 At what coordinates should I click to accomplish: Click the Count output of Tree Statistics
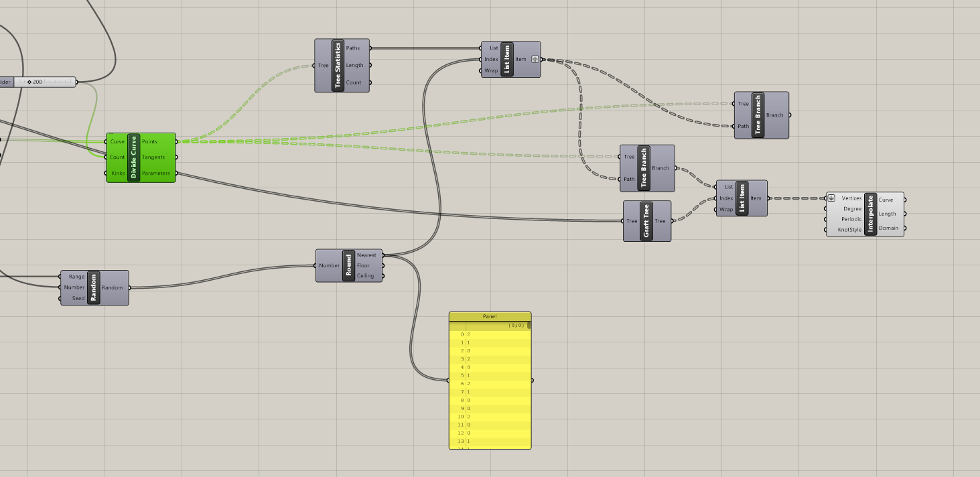pos(354,83)
